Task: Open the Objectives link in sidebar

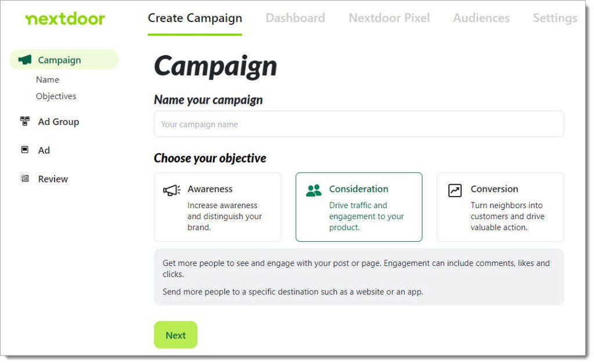Action: [x=56, y=96]
